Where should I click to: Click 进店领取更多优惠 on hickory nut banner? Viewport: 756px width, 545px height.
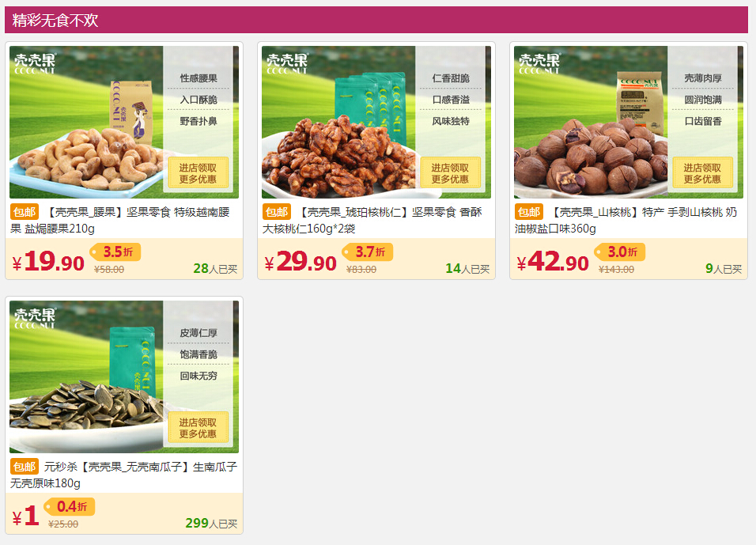(702, 172)
